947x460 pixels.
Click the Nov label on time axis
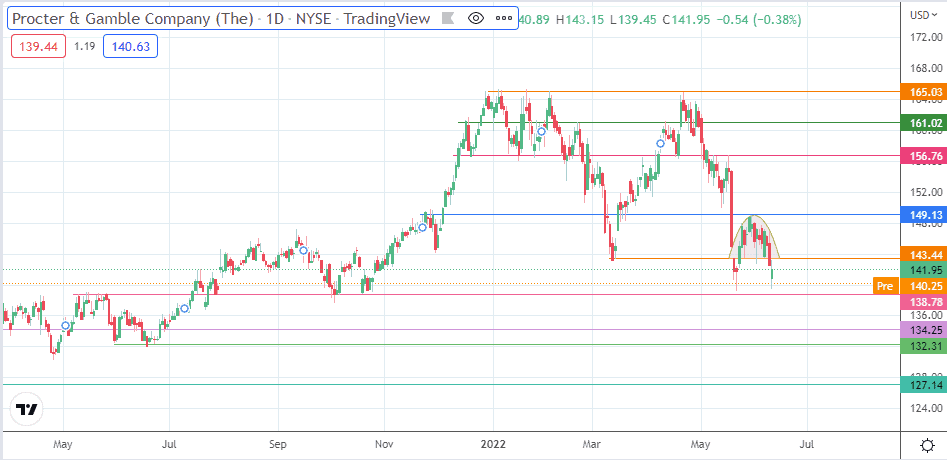[383, 442]
